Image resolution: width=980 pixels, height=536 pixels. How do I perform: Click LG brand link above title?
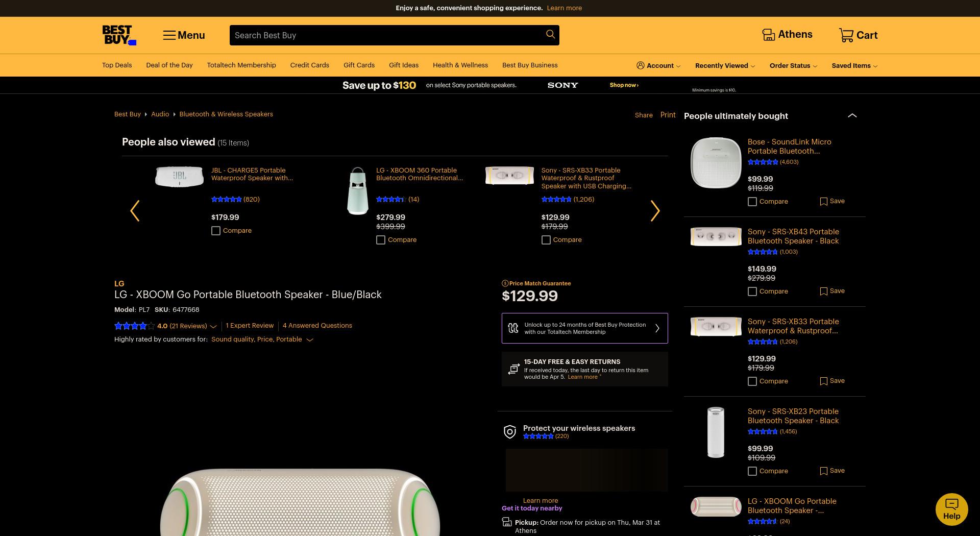[119, 283]
